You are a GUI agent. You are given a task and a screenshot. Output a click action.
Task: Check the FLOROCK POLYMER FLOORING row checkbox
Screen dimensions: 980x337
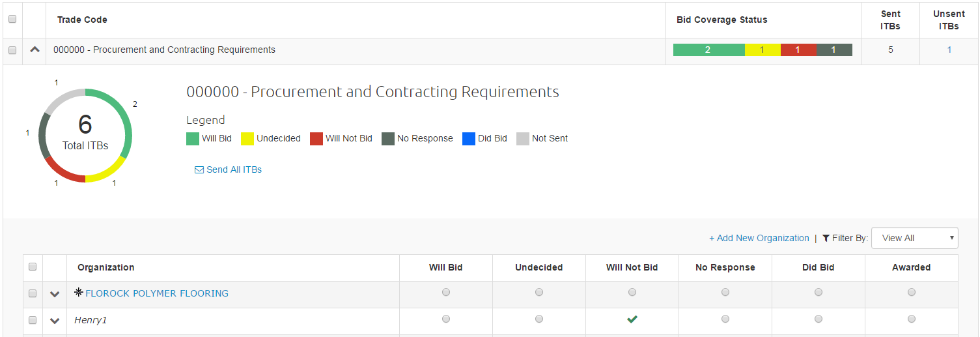tap(33, 293)
